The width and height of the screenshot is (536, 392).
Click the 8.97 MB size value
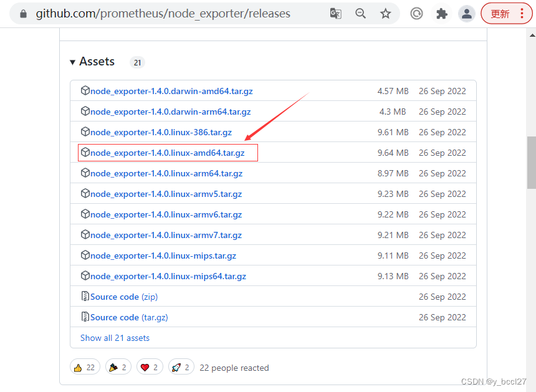tap(393, 173)
